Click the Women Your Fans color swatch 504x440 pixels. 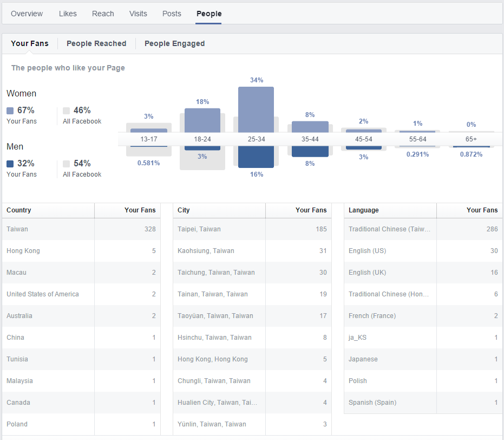10,111
